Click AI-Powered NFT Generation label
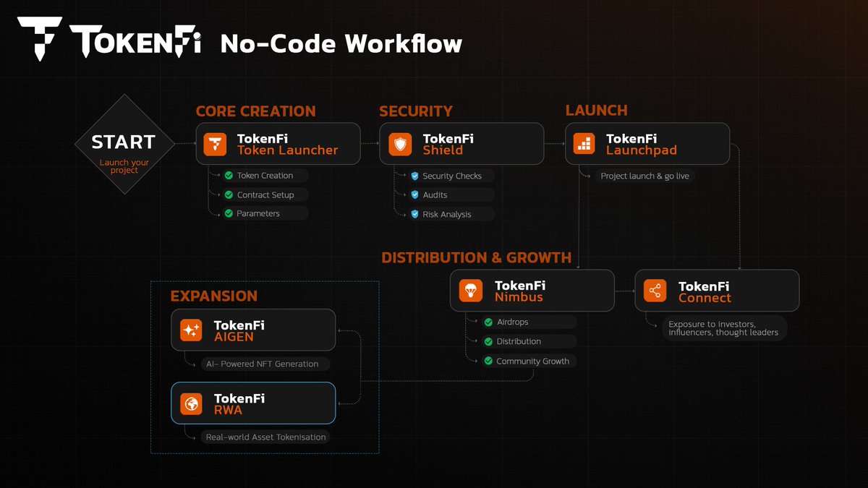Viewport: 868px width, 488px height. pos(263,364)
